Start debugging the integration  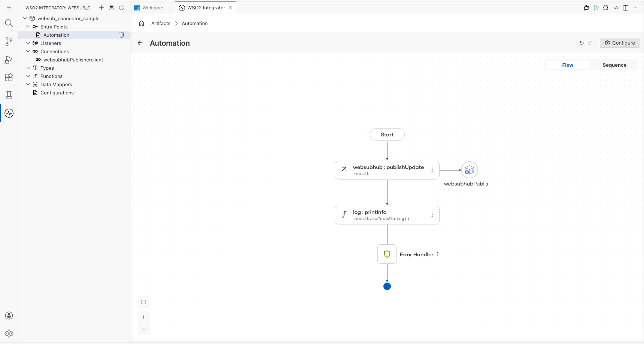coord(606,7)
